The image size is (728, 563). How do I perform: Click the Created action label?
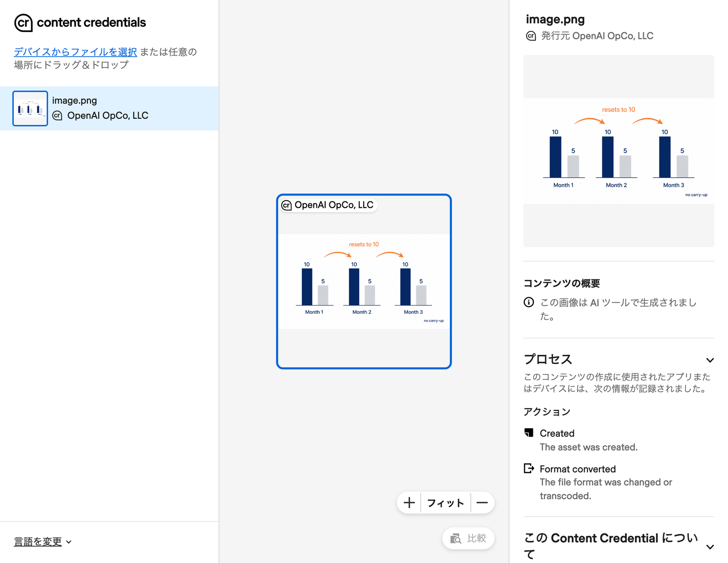(x=557, y=433)
